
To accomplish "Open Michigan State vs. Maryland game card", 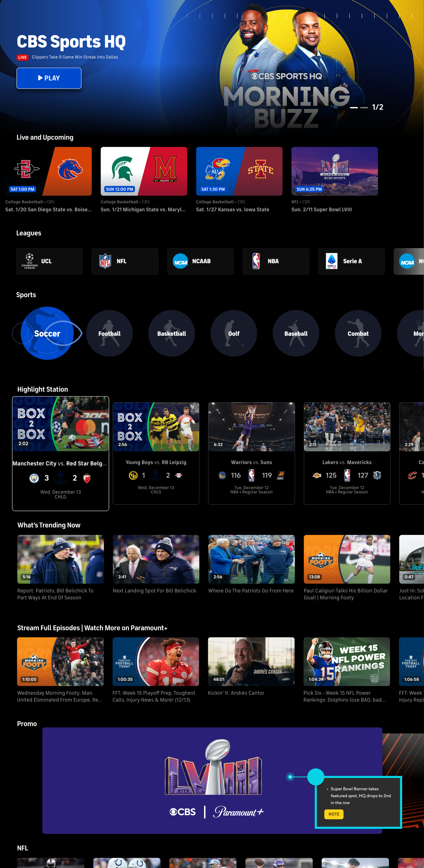I will coord(144,171).
